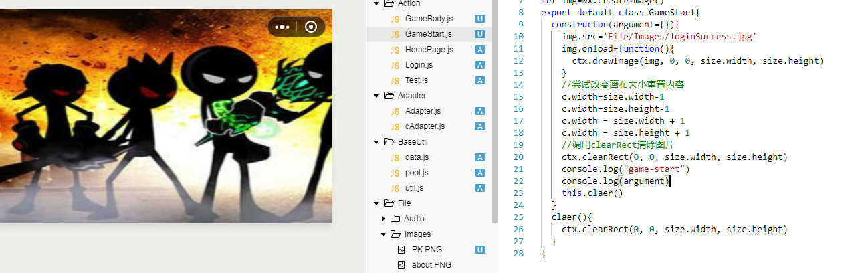
Task: Collapse the Adapter folder arrow
Action: pos(376,96)
